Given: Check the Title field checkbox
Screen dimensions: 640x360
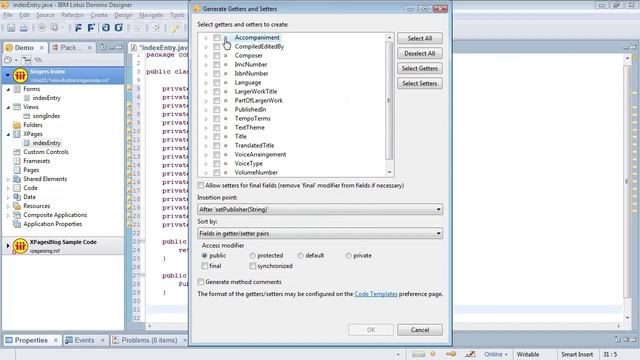Looking at the screenshot, I should (216, 136).
